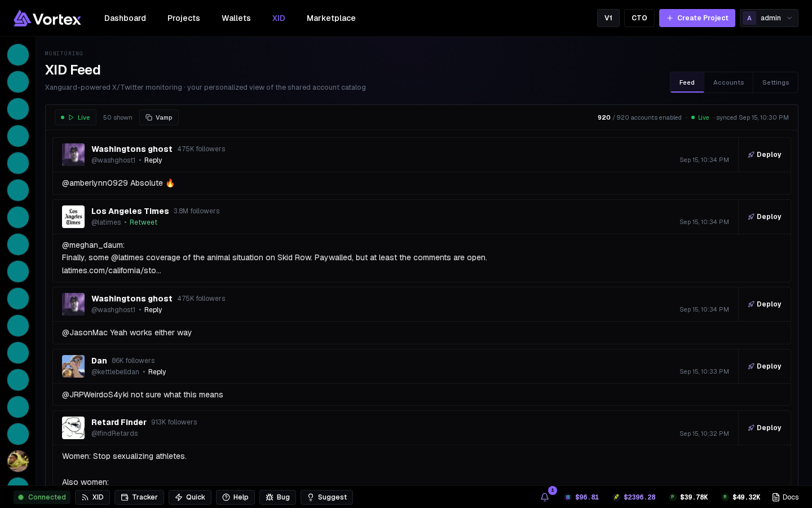Click the 'Sep 15, 10:32 PM' timestamp
This screenshot has height=508, width=812.
coord(704,433)
